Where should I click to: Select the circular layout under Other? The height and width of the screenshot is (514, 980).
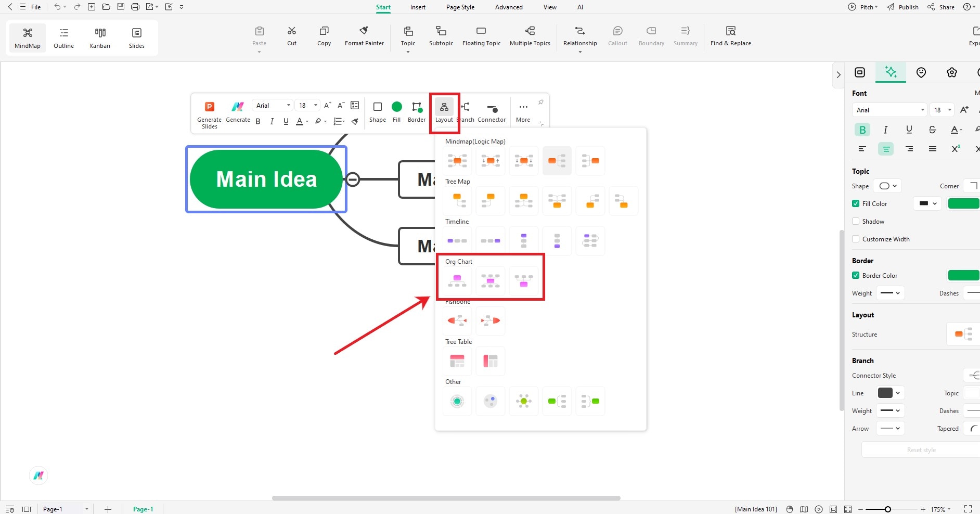[x=457, y=401]
